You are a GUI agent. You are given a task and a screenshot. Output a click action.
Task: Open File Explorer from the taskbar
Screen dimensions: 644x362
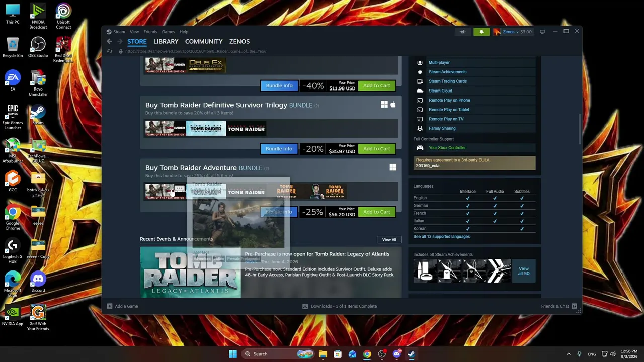pos(323,354)
